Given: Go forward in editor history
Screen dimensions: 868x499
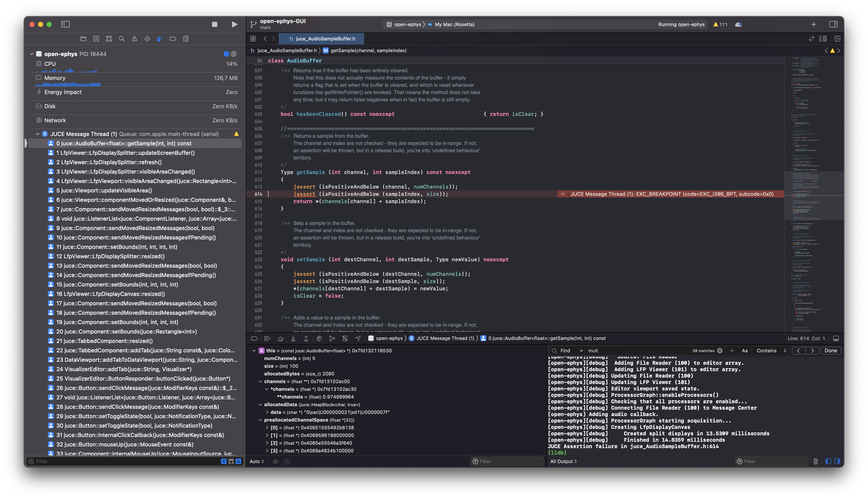Looking at the screenshot, I should [x=273, y=39].
